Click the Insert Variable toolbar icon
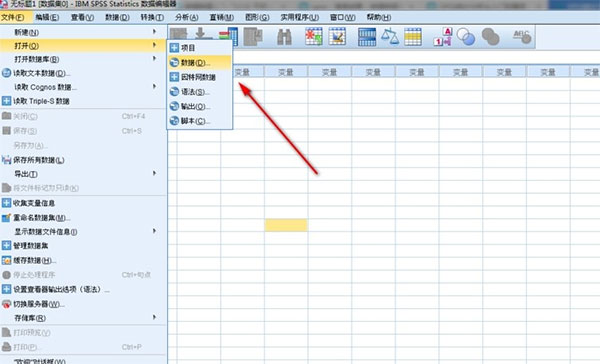The height and width of the screenshot is (364, 600). coord(337,37)
